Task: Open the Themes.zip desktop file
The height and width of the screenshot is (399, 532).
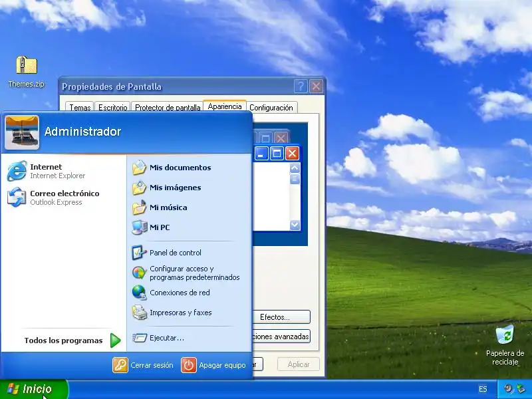Action: click(x=27, y=71)
